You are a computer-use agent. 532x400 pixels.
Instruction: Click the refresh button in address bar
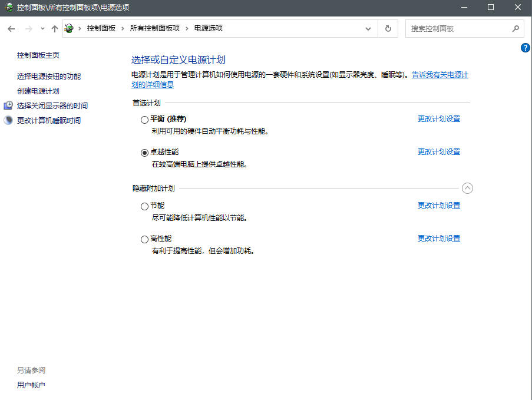pos(388,28)
